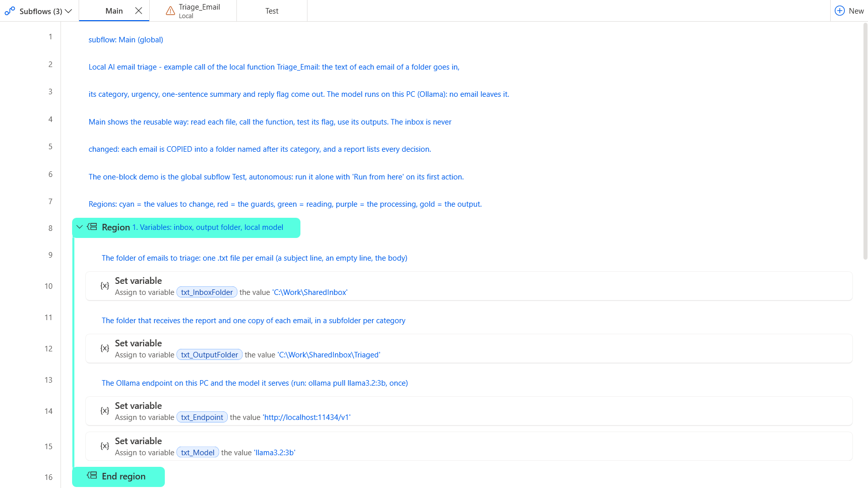This screenshot has width=868, height=488.
Task: Switch to the Main tab
Action: point(114,11)
